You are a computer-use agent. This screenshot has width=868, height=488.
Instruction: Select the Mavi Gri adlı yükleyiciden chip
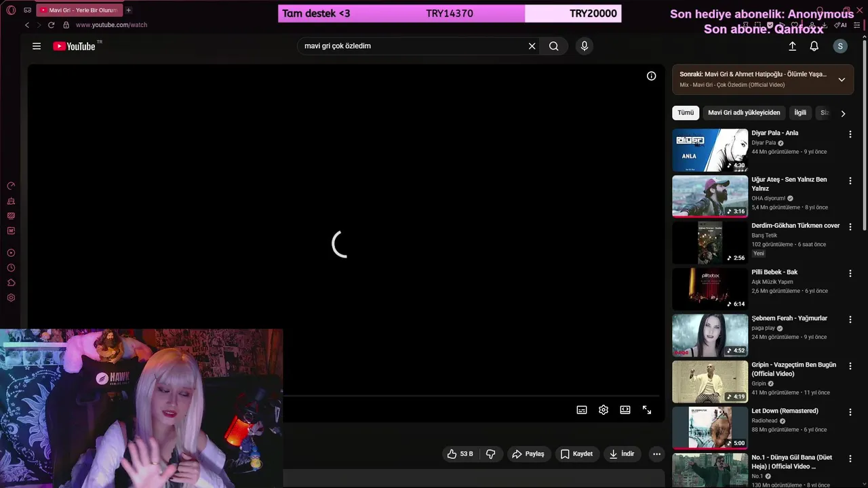click(744, 113)
